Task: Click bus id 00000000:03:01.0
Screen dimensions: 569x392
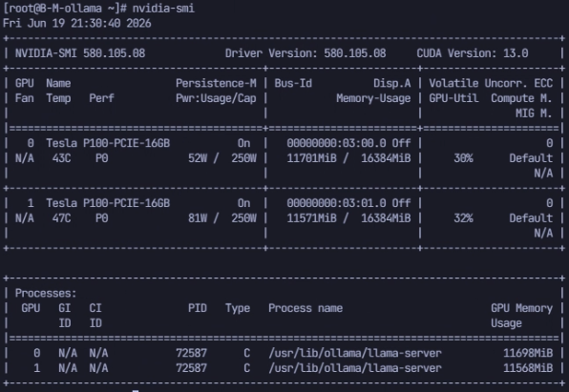Action: pos(336,203)
